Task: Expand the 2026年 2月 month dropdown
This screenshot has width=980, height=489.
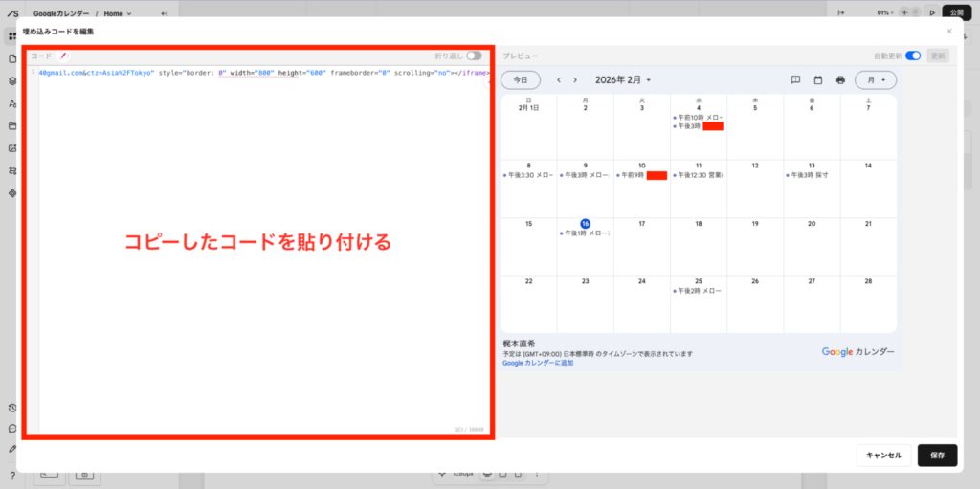Action: (x=623, y=79)
